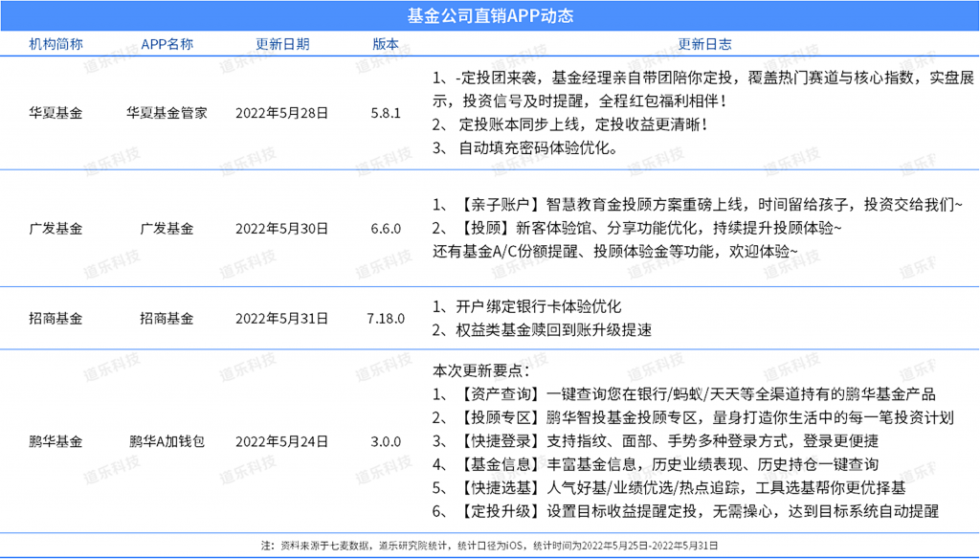Select the "鹏华A加钱包" app name cell
The image size is (980, 559).
click(167, 441)
